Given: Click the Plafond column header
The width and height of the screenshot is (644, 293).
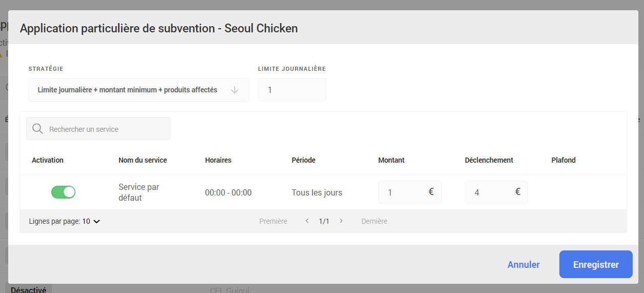Looking at the screenshot, I should coord(563,160).
